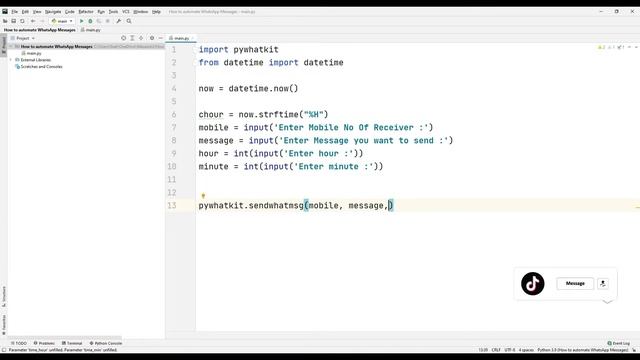640x360 pixels.
Task: Open the main run configuration dropdown
Action: (62, 21)
